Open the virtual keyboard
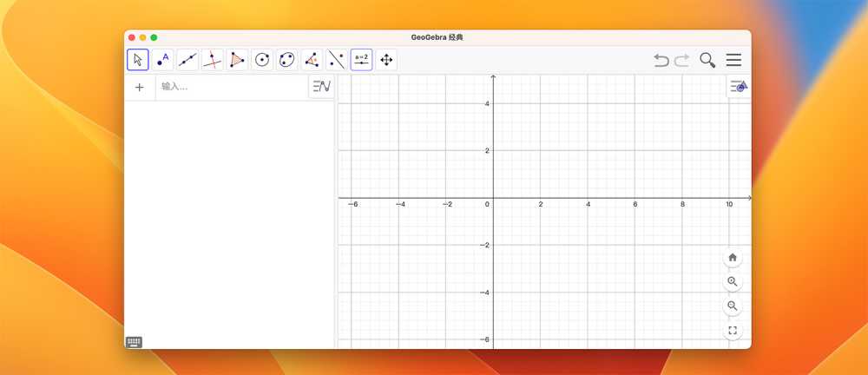The image size is (868, 375). (x=134, y=342)
